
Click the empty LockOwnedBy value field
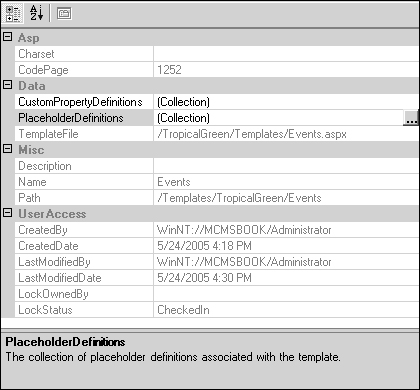pos(286,294)
